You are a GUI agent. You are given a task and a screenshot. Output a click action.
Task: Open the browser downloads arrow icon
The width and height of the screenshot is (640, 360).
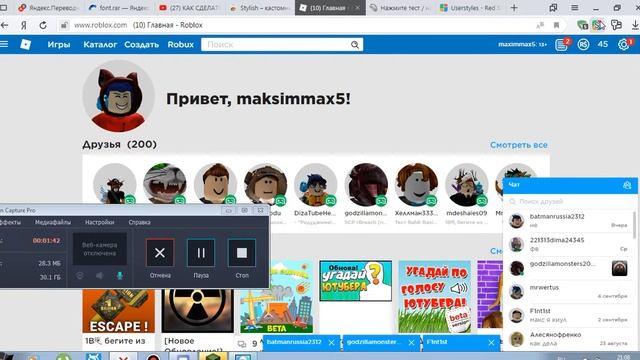[635, 25]
